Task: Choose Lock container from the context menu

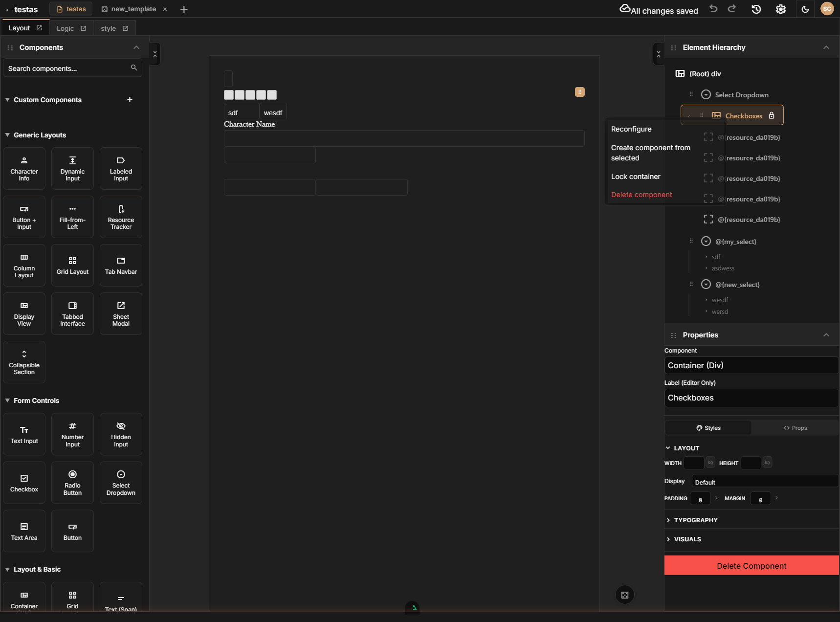Action: (x=636, y=177)
